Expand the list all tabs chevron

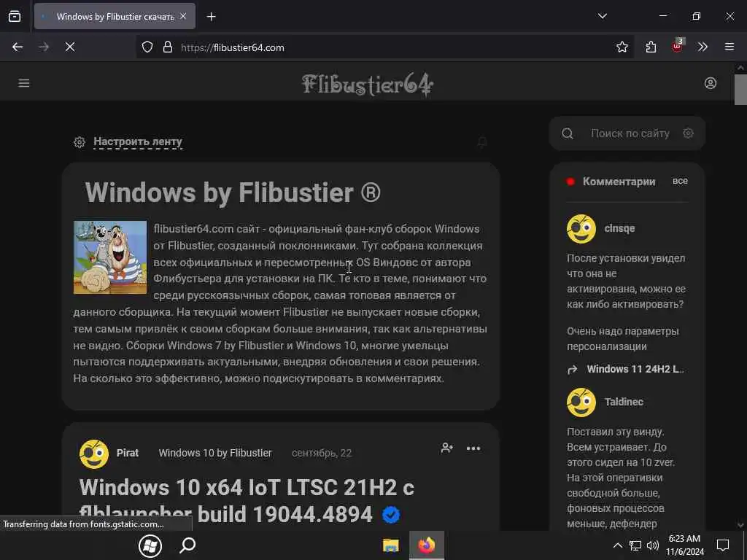[x=602, y=16]
